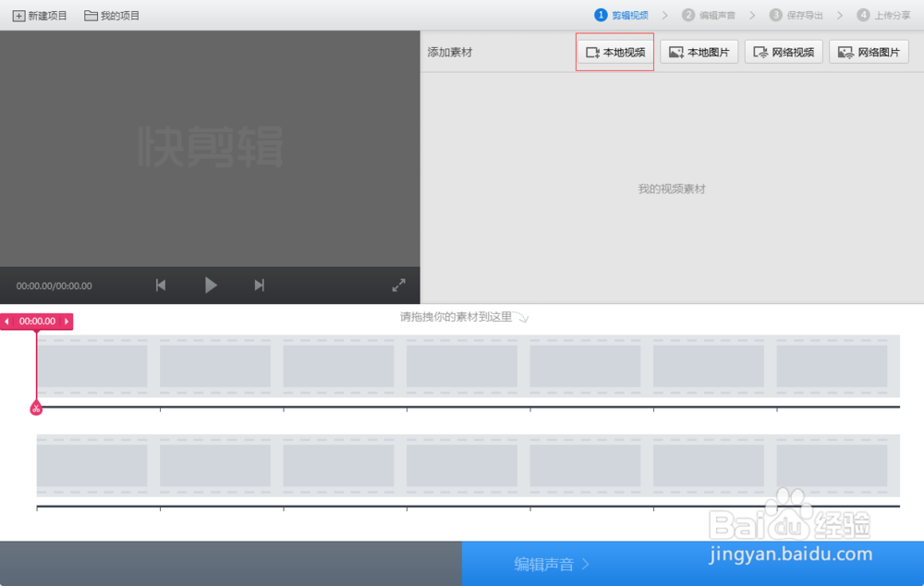Click 00:00.00/00:00.00 preview time readout
The width and height of the screenshot is (924, 586).
pyautogui.click(x=55, y=286)
